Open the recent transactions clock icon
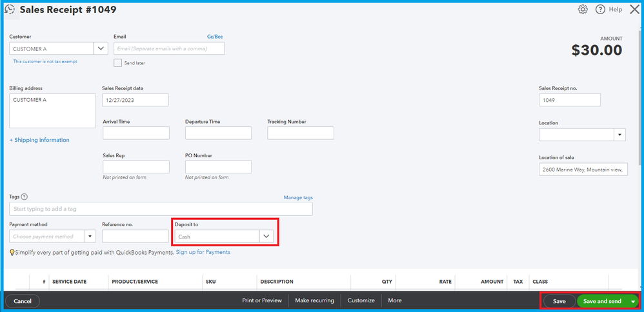The image size is (644, 312). tap(10, 10)
